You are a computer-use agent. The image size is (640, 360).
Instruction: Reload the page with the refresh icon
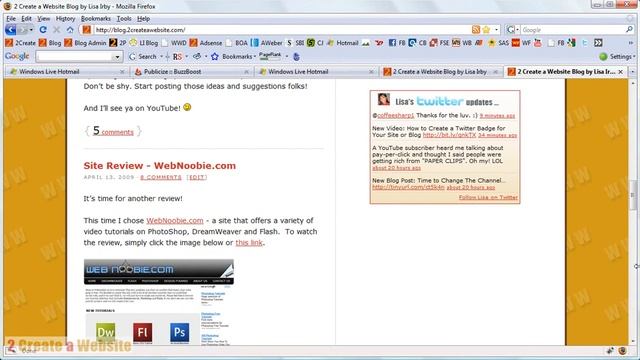(x=43, y=30)
